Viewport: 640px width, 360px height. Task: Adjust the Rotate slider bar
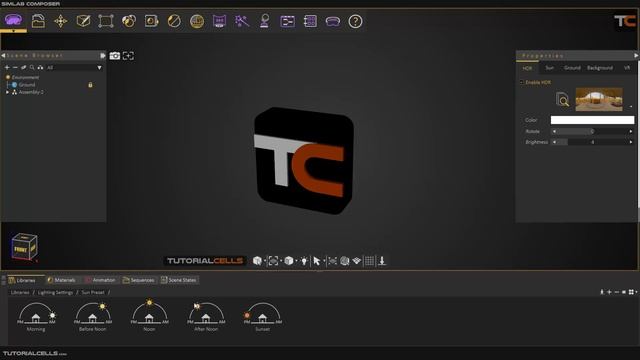tap(592, 131)
